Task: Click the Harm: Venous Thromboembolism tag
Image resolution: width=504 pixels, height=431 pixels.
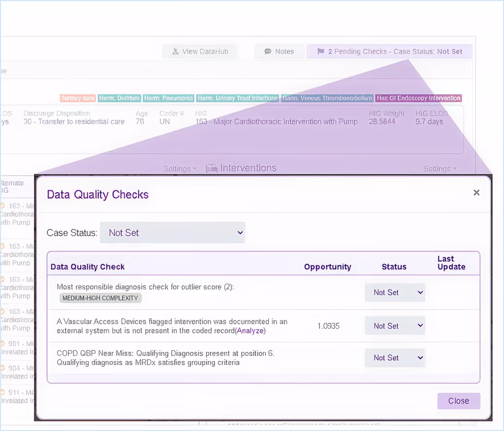Action: (327, 98)
